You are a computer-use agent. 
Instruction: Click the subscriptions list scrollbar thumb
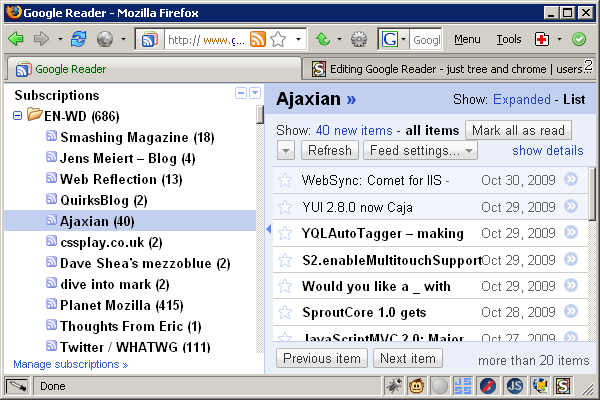coord(260,115)
